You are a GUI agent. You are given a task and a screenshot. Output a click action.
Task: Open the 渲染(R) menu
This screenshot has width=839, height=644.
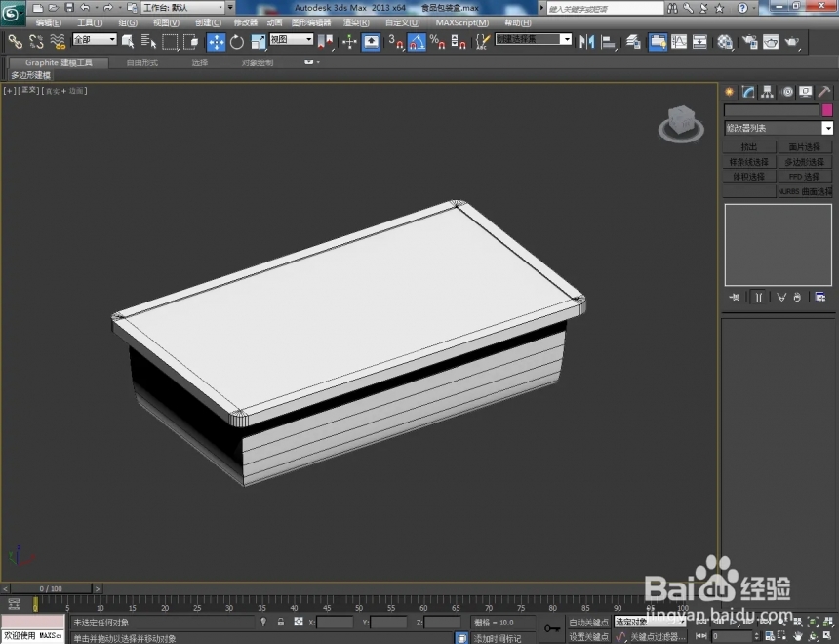click(356, 23)
